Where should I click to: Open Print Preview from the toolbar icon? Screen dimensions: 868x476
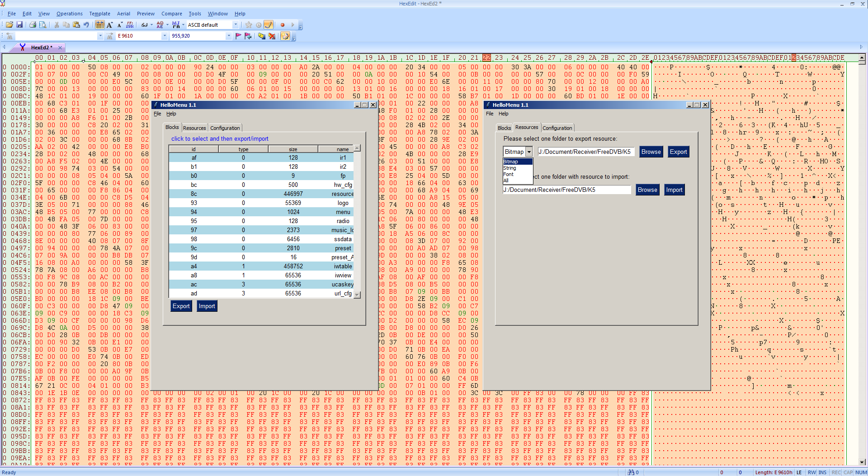42,25
